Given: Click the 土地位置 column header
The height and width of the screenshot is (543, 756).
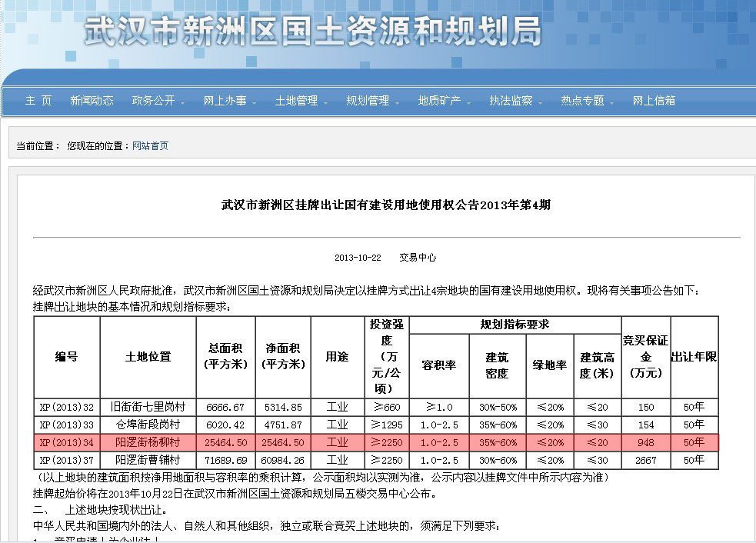Looking at the screenshot, I should (x=148, y=357).
